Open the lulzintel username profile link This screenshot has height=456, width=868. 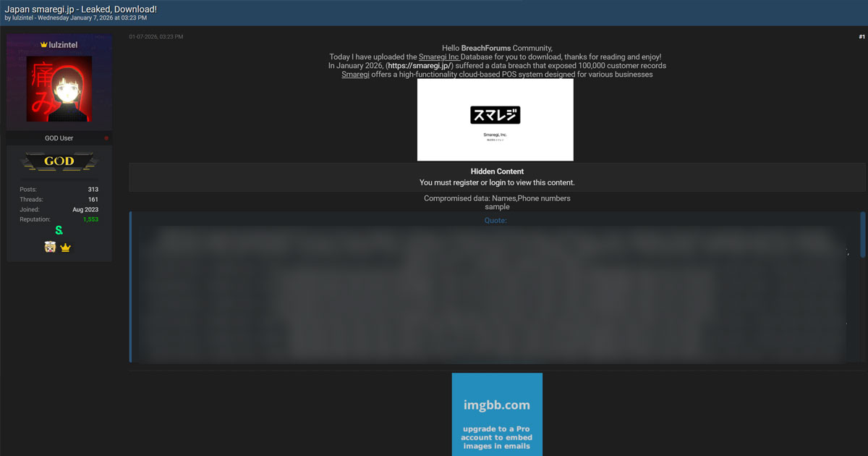point(63,45)
